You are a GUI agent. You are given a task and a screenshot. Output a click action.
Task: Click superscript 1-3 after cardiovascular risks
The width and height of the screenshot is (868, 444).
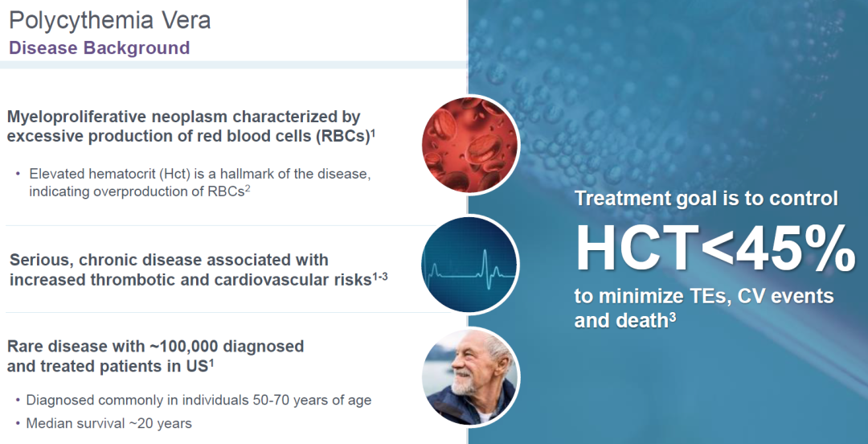coord(379,276)
